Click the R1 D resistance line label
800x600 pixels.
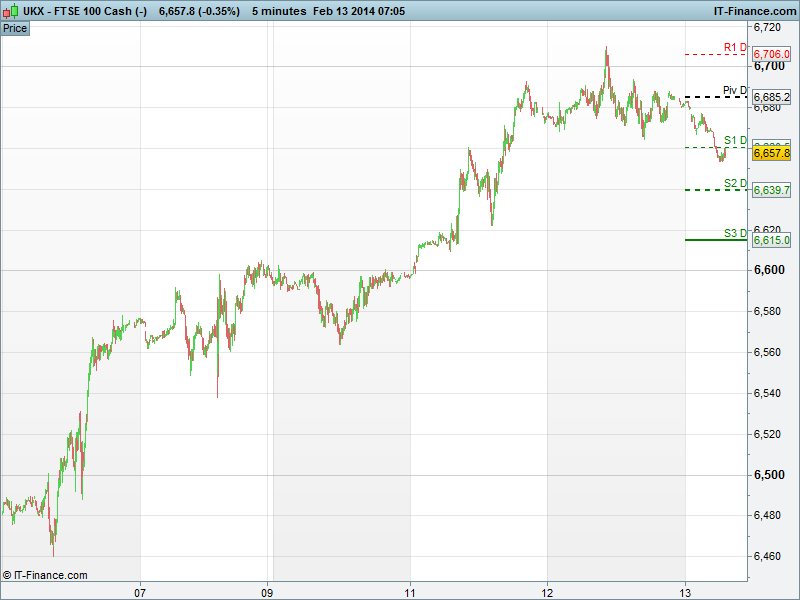(x=735, y=47)
